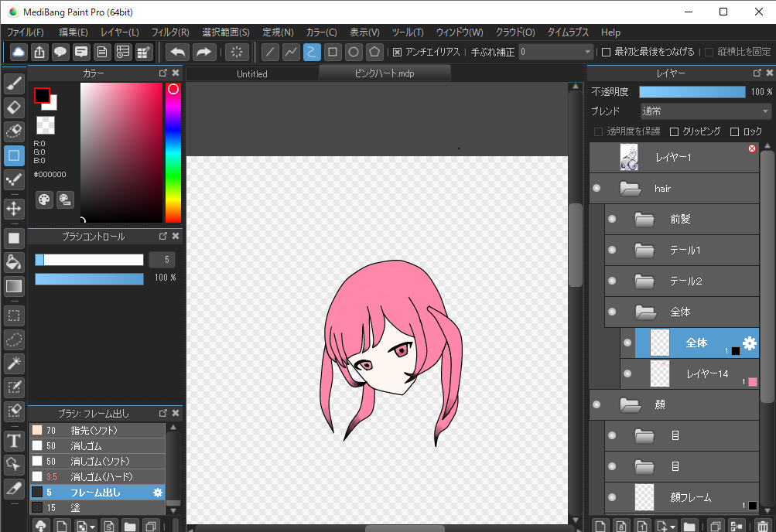Image resolution: width=776 pixels, height=532 pixels.
Task: Select the Brush tool in left toolbar
Action: (14, 84)
